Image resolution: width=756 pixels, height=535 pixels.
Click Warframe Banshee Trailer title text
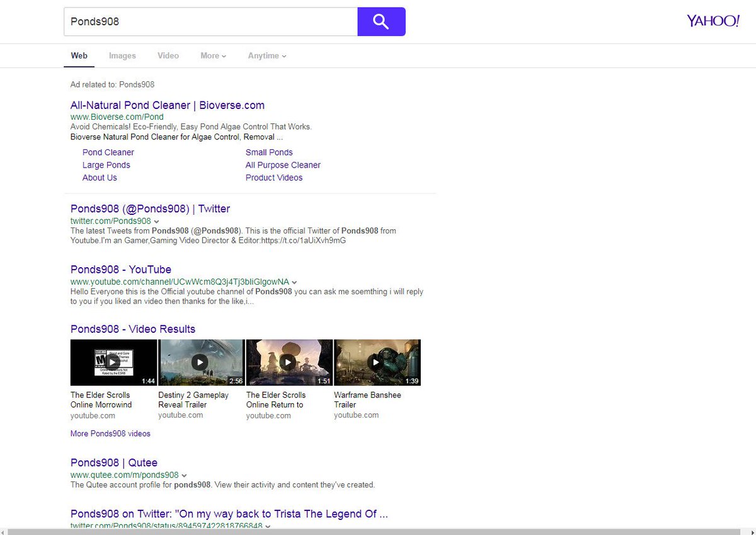tap(367, 400)
